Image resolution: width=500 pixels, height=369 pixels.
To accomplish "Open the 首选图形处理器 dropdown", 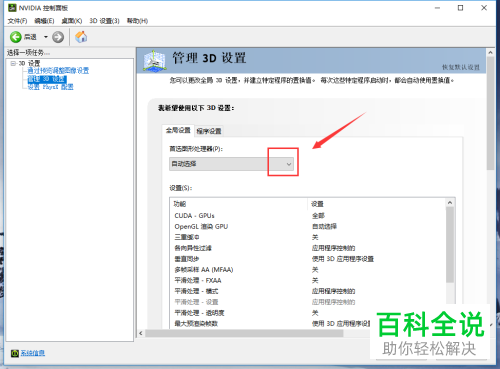I will (x=232, y=164).
